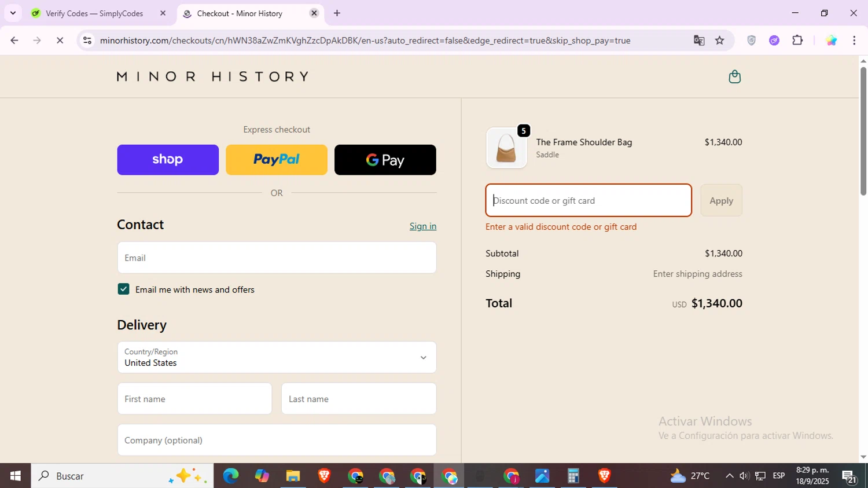Open the browser three-dot menu

tap(854, 41)
